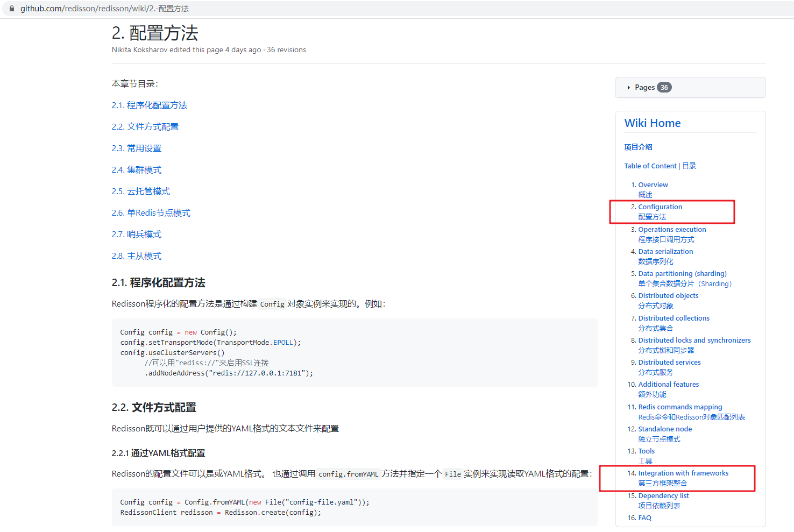
Task: Click the 项目依赖列表 link
Action: pyautogui.click(x=660, y=506)
